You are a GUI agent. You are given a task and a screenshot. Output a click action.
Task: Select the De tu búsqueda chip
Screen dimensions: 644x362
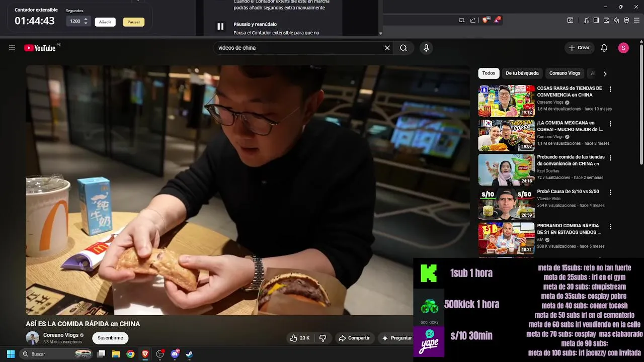coord(522,73)
